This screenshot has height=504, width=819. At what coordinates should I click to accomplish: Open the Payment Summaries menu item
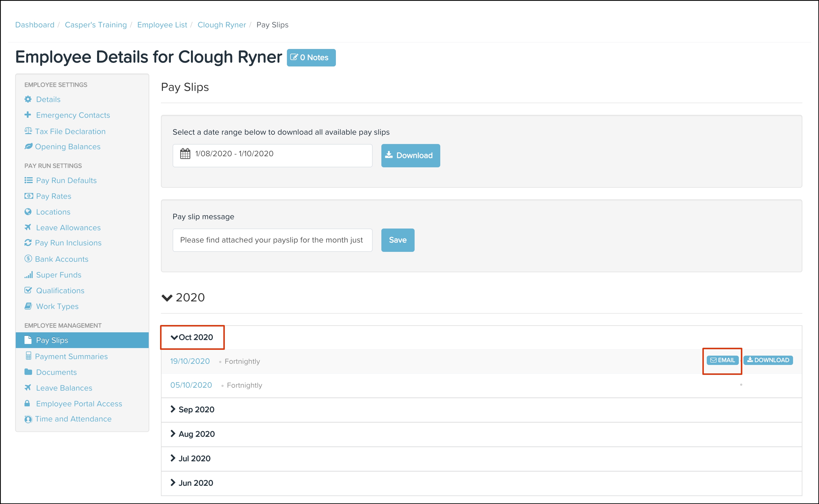tap(71, 356)
